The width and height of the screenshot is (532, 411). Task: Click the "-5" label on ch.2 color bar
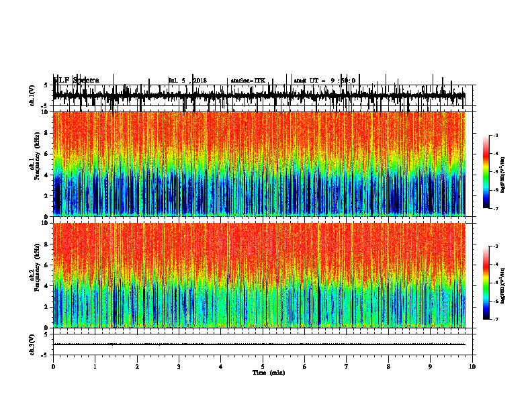tap(495, 283)
